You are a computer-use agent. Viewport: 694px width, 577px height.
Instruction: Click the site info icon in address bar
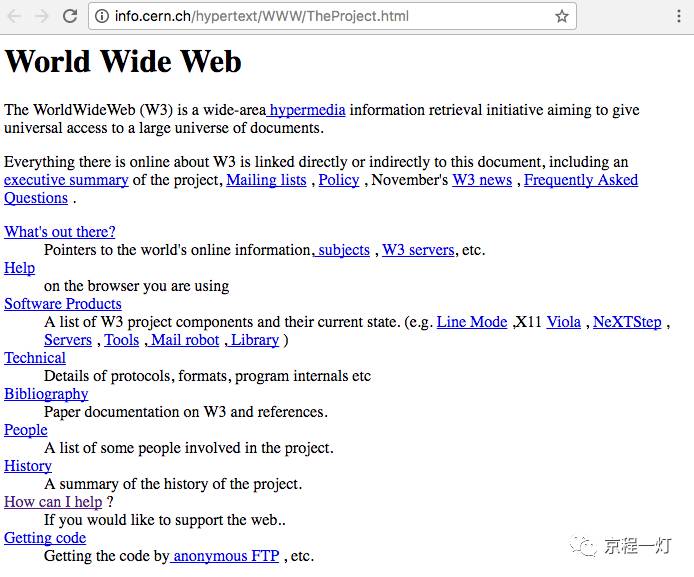pyautogui.click(x=102, y=16)
